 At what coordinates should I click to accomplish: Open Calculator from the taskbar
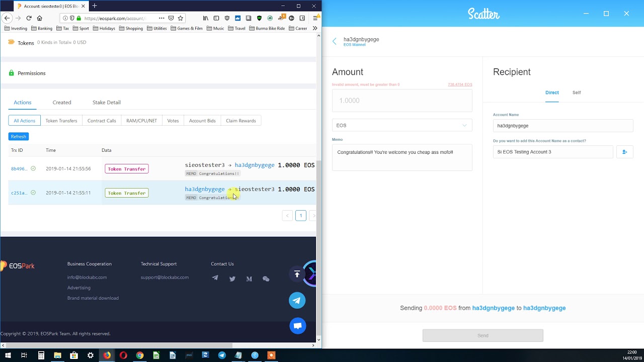tap(41, 355)
